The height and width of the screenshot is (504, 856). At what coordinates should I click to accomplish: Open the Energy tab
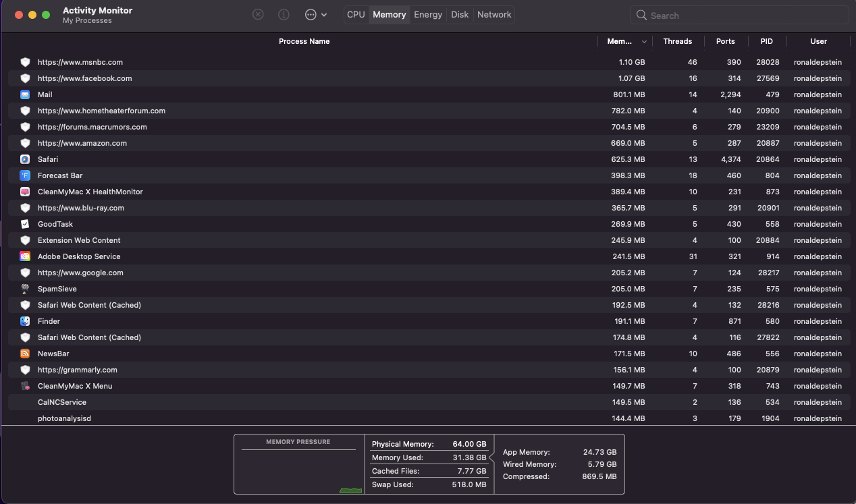tap(428, 14)
